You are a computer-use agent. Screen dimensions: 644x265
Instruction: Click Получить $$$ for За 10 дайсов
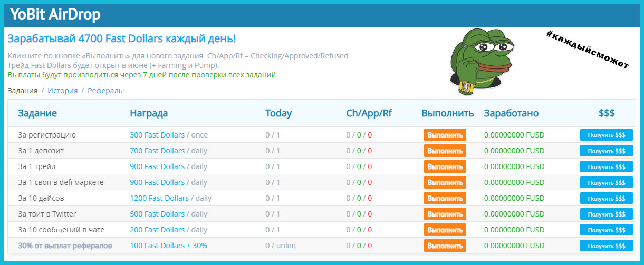(607, 198)
